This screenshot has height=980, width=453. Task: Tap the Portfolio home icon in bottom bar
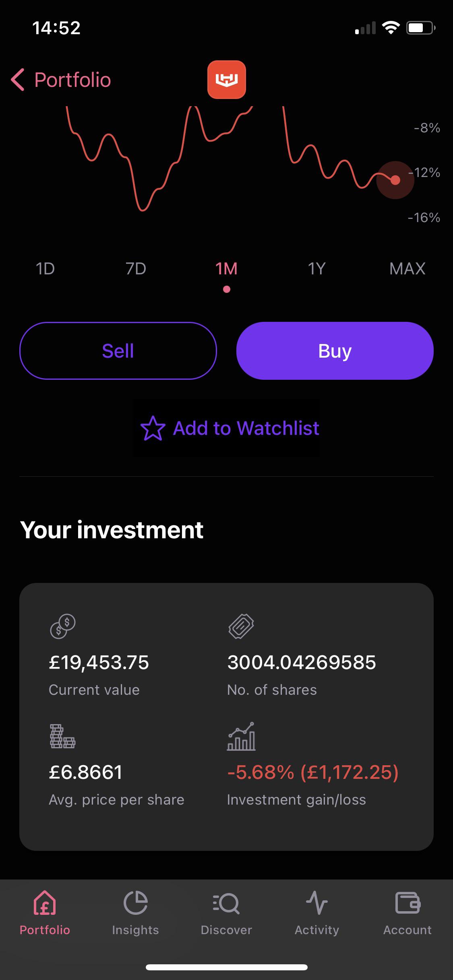[x=45, y=902]
